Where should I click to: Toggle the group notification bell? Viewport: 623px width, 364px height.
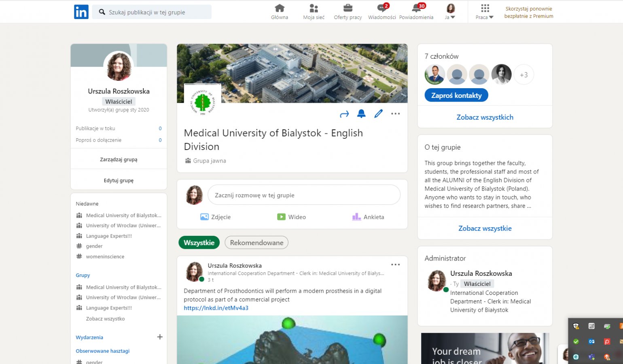coord(361,114)
